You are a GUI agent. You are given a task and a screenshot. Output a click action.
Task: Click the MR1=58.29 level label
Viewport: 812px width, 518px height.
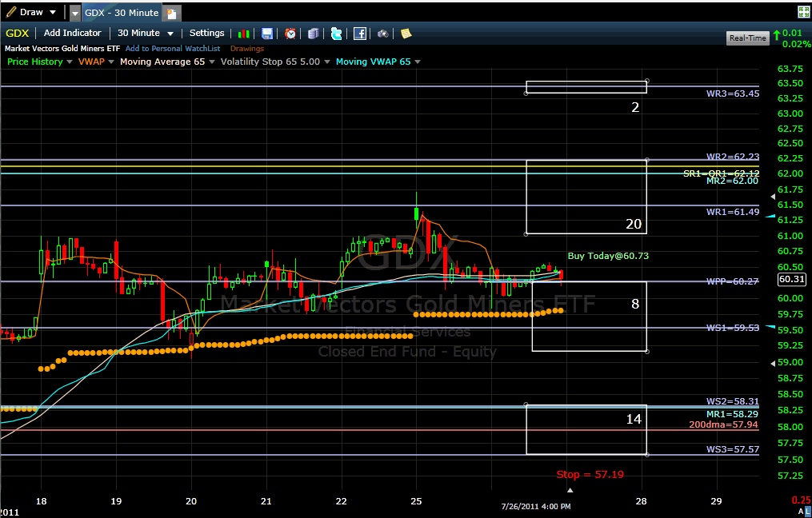point(733,414)
